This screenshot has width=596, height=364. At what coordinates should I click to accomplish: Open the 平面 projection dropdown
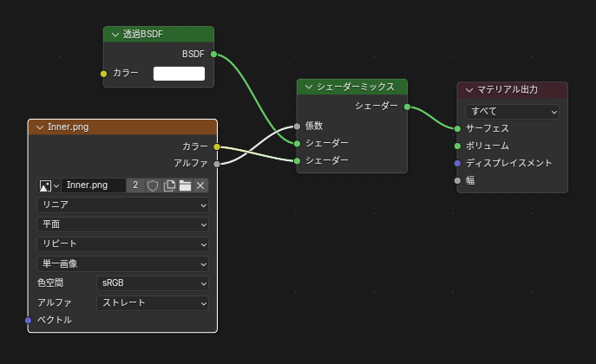[x=123, y=224]
